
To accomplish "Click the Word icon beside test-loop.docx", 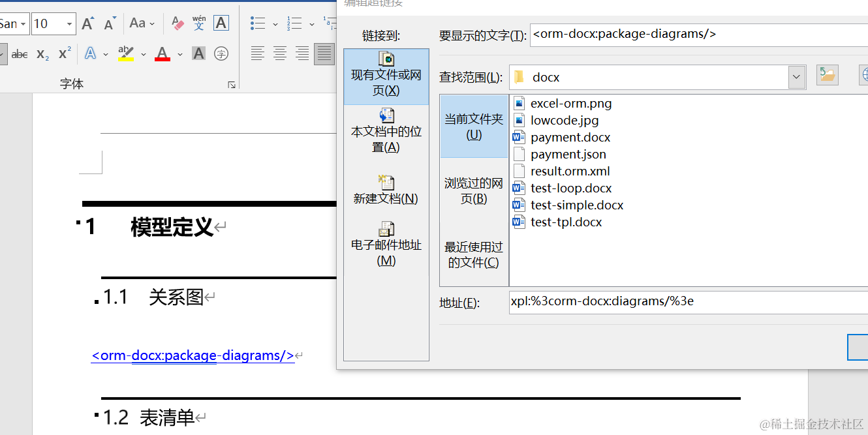I will [519, 188].
